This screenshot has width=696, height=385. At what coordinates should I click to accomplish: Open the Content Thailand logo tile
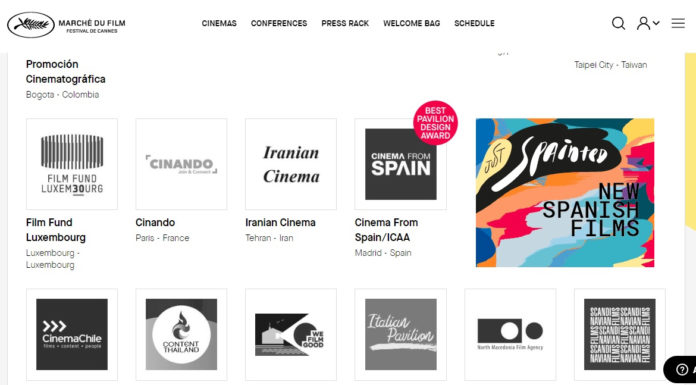click(181, 334)
